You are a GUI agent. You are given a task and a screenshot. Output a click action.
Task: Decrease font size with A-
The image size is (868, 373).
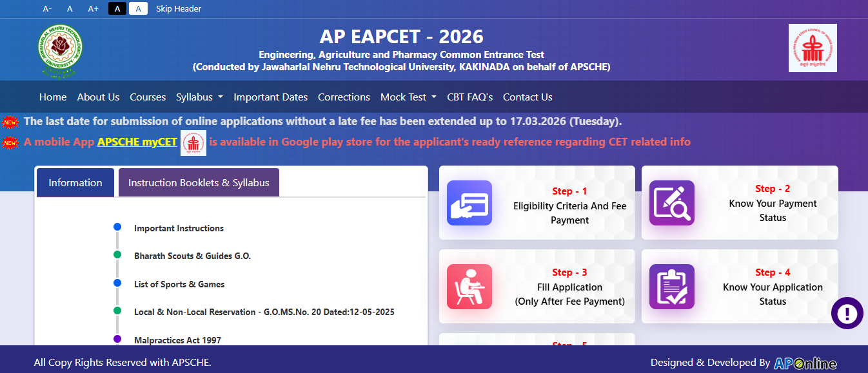tap(47, 8)
